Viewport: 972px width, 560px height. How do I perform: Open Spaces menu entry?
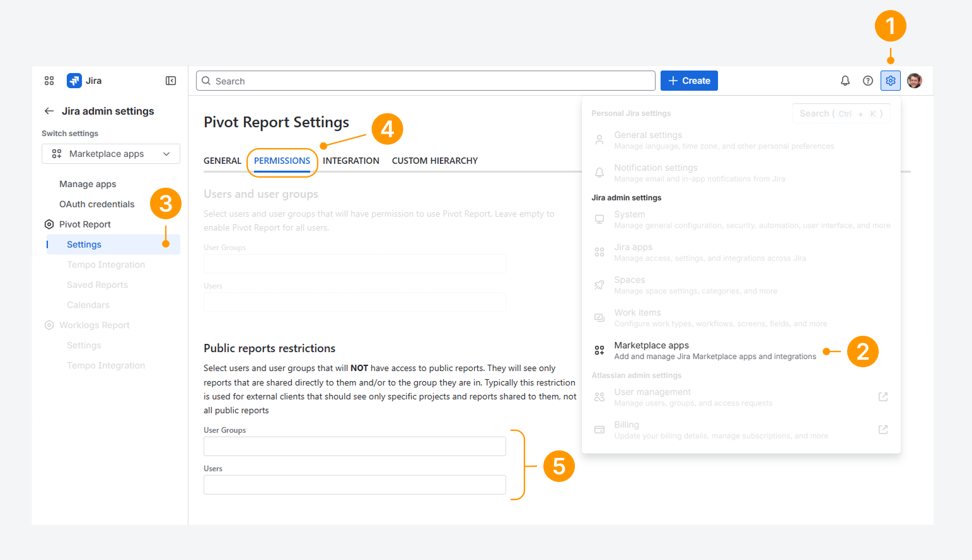(x=741, y=285)
